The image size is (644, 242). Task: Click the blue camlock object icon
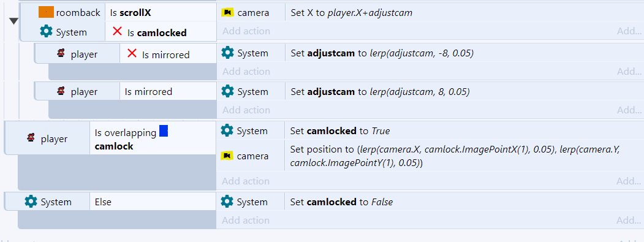164,132
